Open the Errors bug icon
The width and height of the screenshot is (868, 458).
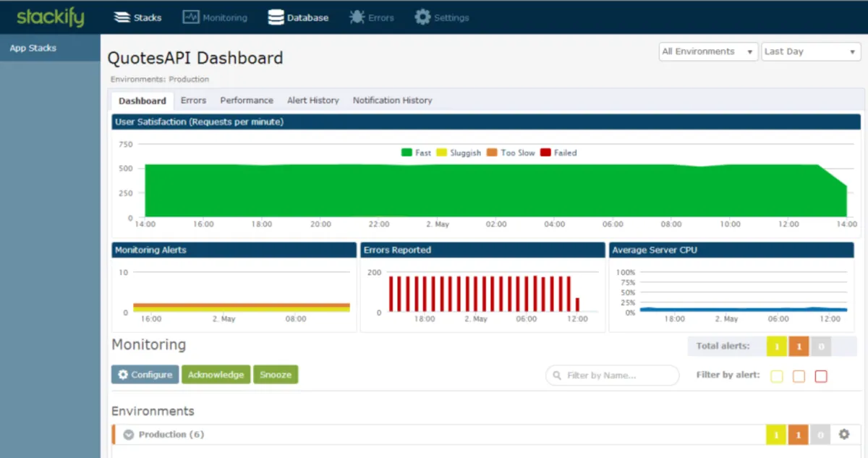coord(357,17)
